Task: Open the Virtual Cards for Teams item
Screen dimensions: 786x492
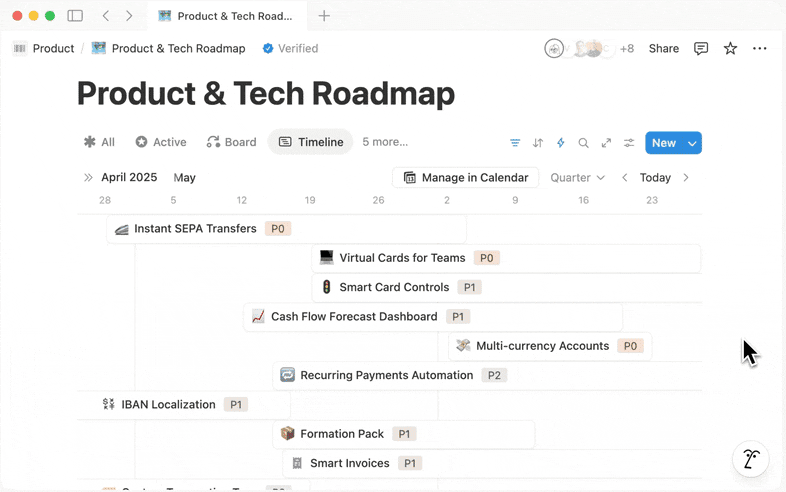Action: pyautogui.click(x=506, y=258)
